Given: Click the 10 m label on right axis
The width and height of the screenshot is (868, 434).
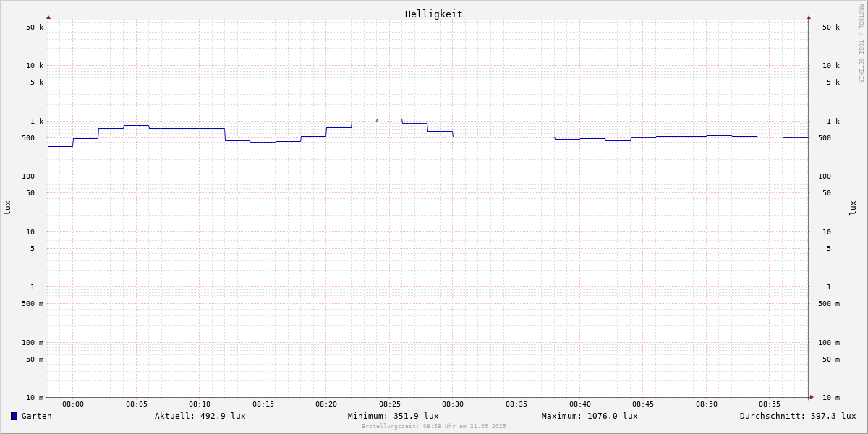Looking at the screenshot, I should [x=830, y=398].
